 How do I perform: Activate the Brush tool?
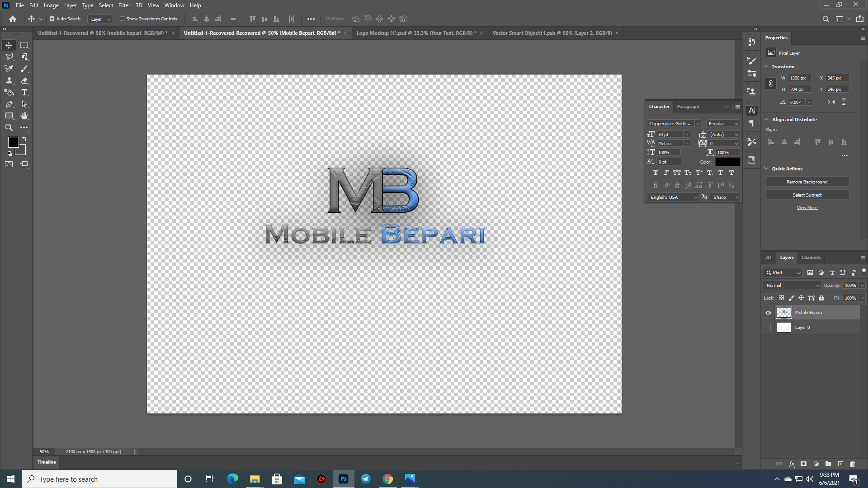pyautogui.click(x=24, y=69)
